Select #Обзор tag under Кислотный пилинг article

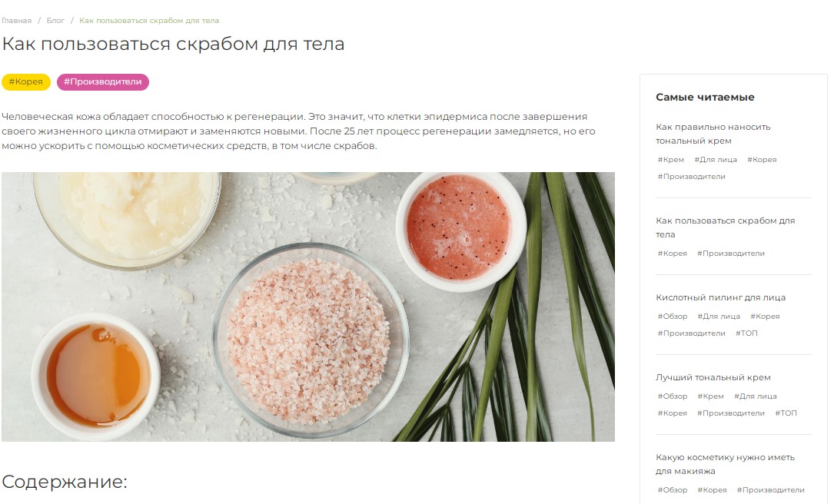coord(673,317)
